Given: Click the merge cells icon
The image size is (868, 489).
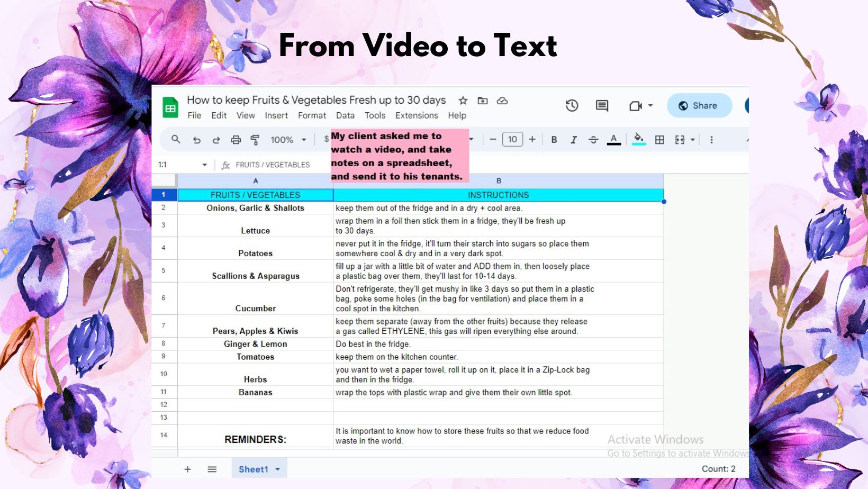Looking at the screenshot, I should (x=680, y=140).
